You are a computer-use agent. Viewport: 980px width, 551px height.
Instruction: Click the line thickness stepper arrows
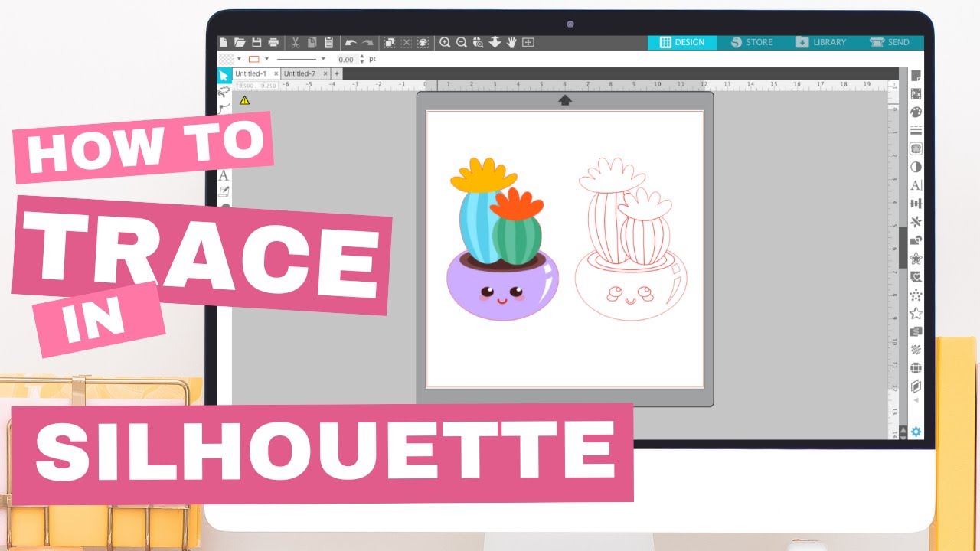pos(362,59)
